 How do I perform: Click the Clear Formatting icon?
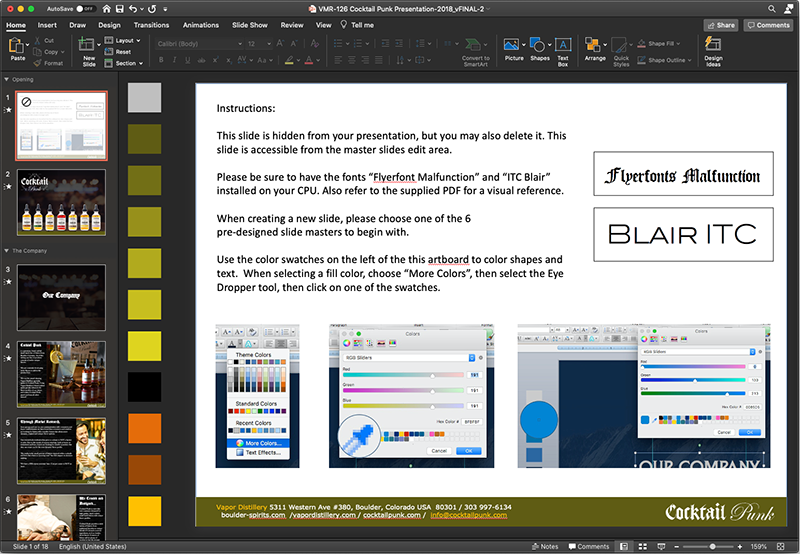(315, 44)
